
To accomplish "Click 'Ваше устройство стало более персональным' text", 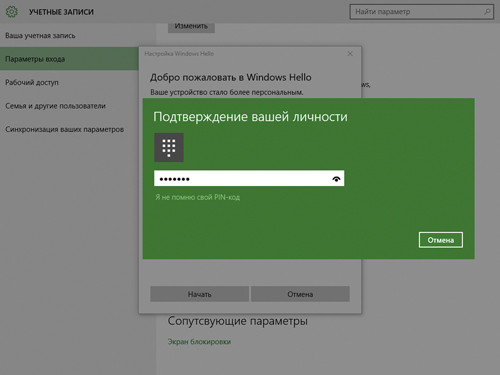I will point(227,92).
